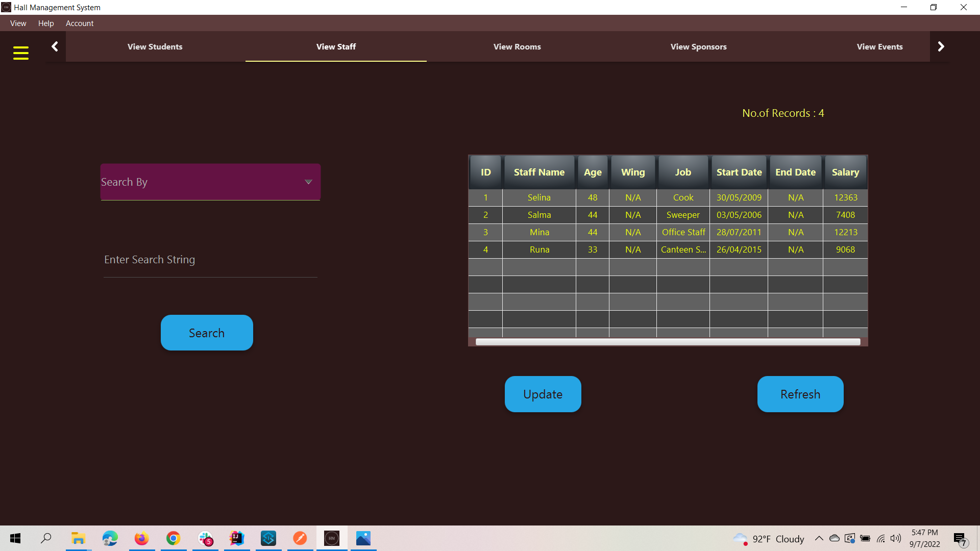Click the right chevron to reveal more tabs
This screenshot has width=980, height=551.
coord(941,46)
